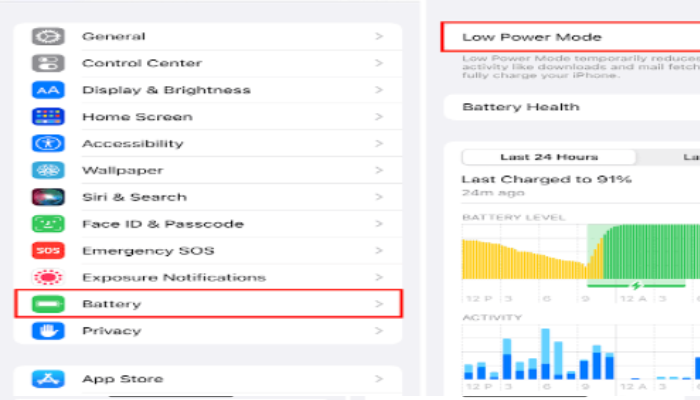Select Display & Brightness text
This screenshot has height=400, width=700.
pyautogui.click(x=167, y=90)
